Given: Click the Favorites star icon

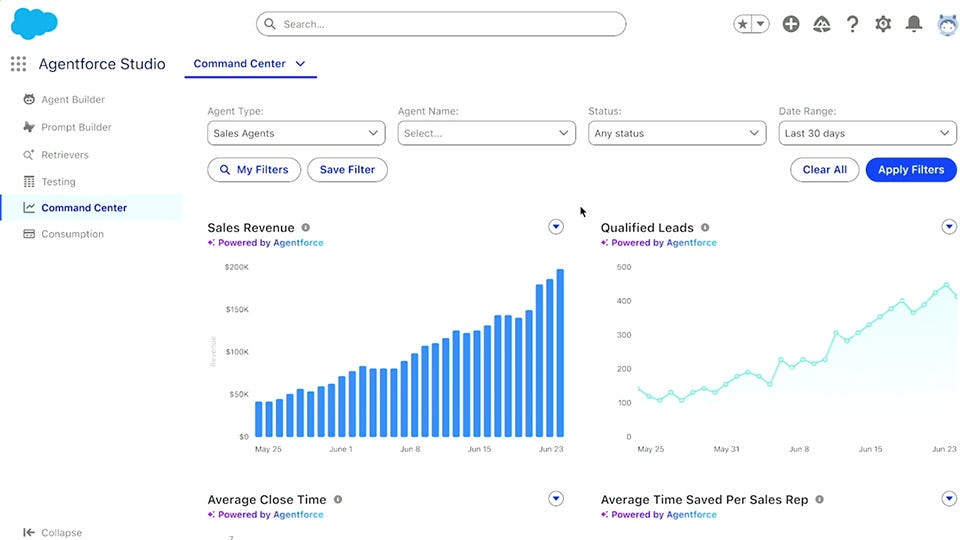Looking at the screenshot, I should pos(743,24).
